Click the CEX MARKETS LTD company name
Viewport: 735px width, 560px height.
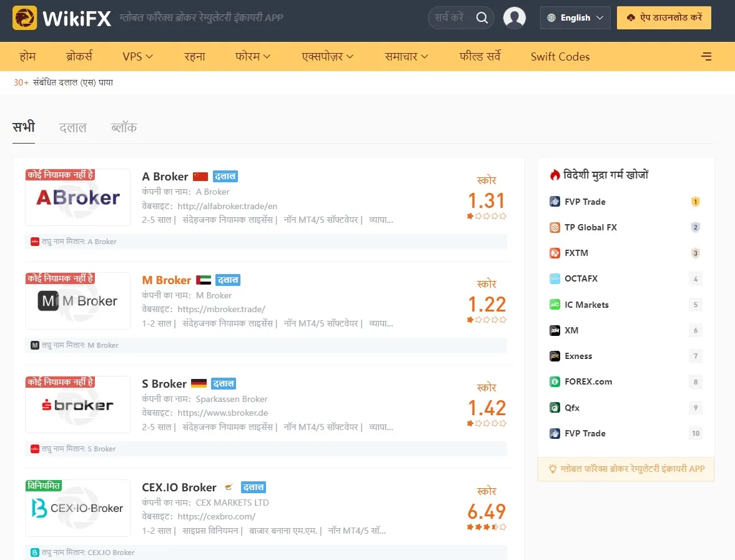pyautogui.click(x=232, y=503)
